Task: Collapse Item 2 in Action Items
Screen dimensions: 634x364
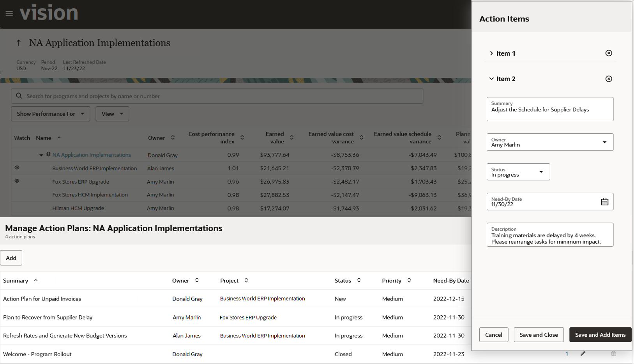Action: [491, 79]
